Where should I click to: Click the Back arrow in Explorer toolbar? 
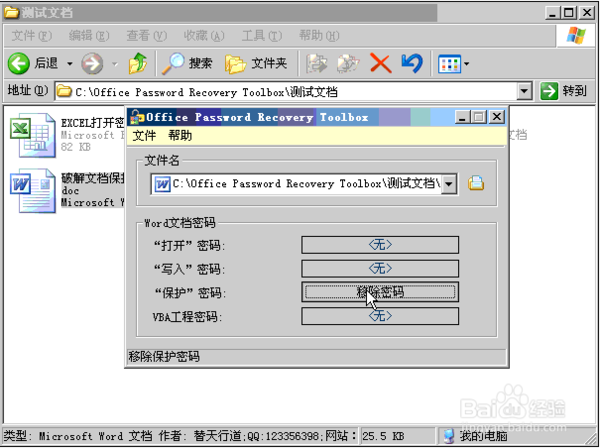click(x=18, y=63)
